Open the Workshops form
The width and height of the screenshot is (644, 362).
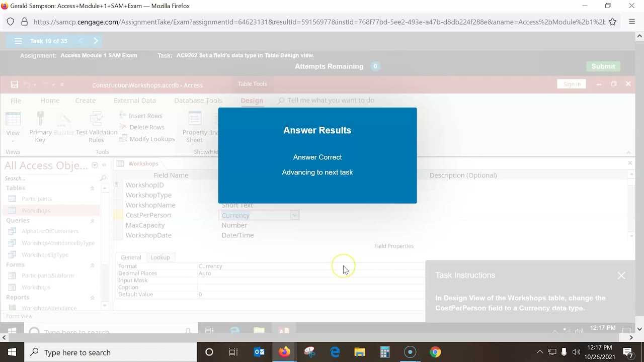click(x=36, y=288)
